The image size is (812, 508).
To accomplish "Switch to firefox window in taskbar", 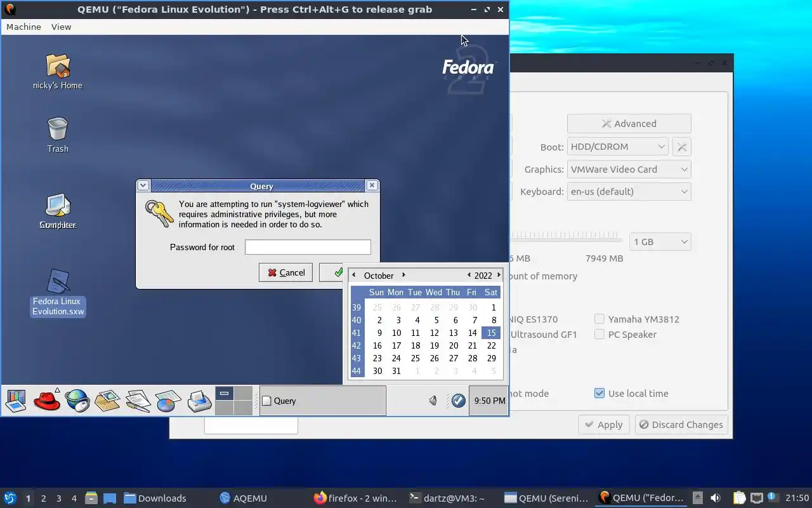I will click(355, 498).
